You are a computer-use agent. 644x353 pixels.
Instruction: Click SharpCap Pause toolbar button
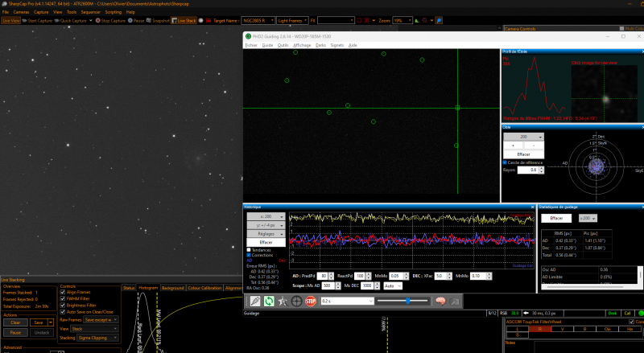tap(136, 21)
